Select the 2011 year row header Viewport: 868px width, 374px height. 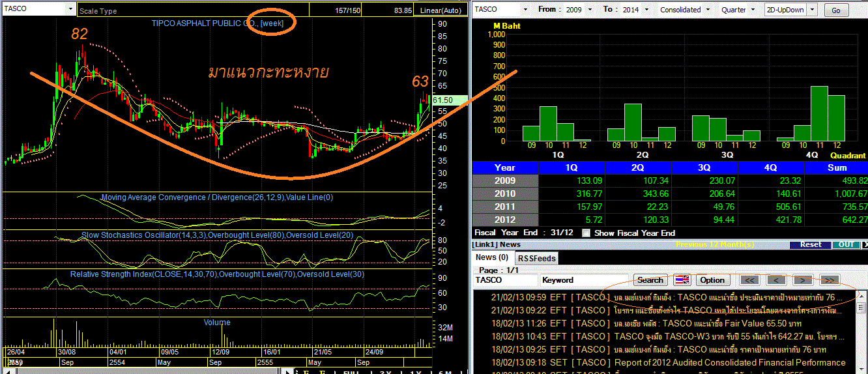tap(505, 207)
